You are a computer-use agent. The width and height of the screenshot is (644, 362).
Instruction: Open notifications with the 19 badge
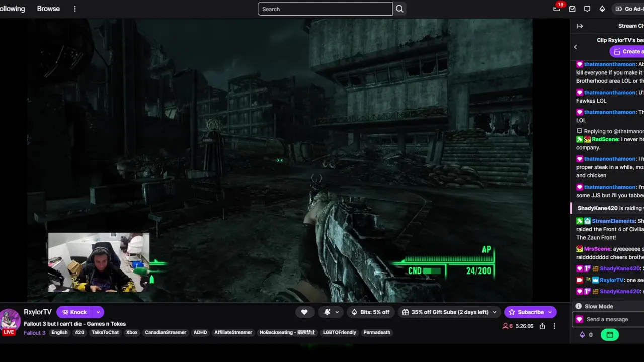(x=557, y=9)
